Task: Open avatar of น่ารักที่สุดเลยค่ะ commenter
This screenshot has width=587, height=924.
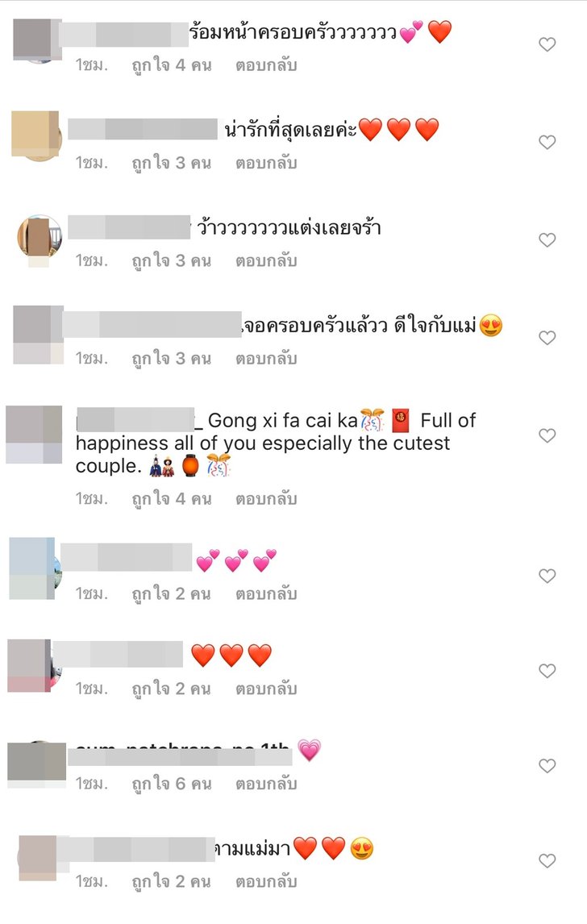Action: tap(36, 135)
